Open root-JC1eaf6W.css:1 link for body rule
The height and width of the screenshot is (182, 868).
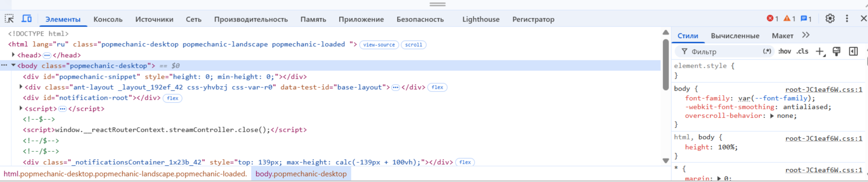(824, 90)
